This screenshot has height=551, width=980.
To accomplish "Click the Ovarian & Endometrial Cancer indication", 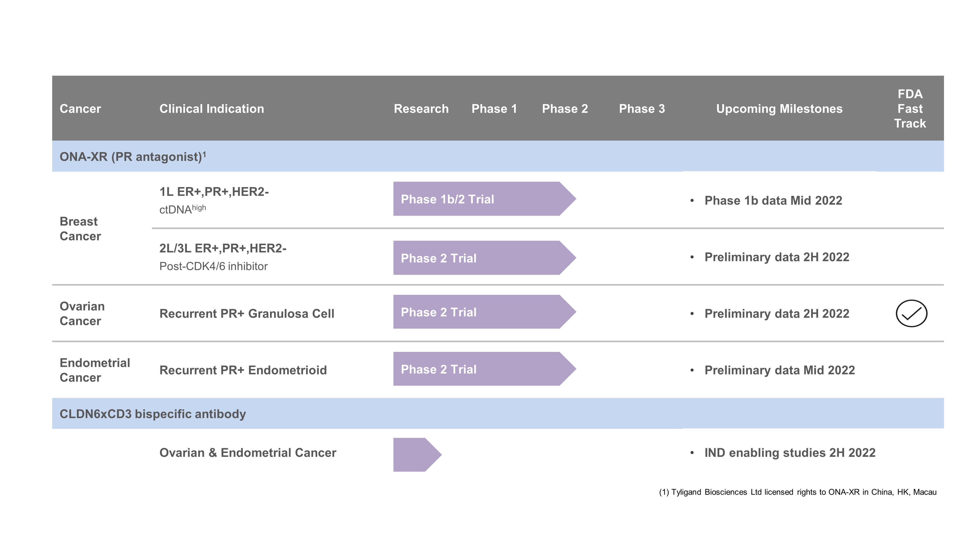I will pos(248,453).
